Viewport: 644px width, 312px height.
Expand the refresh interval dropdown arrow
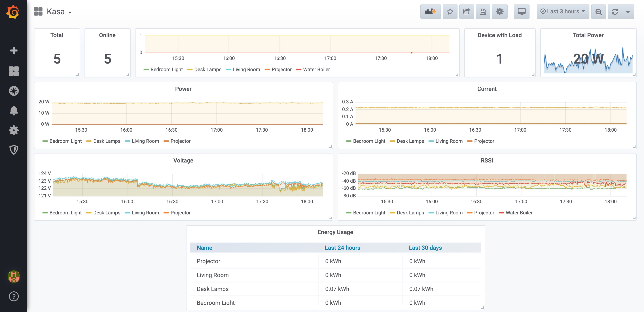tap(627, 12)
